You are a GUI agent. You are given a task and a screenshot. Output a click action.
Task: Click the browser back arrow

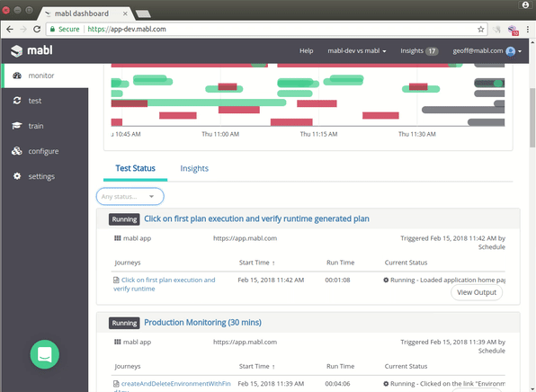pyautogui.click(x=10, y=29)
